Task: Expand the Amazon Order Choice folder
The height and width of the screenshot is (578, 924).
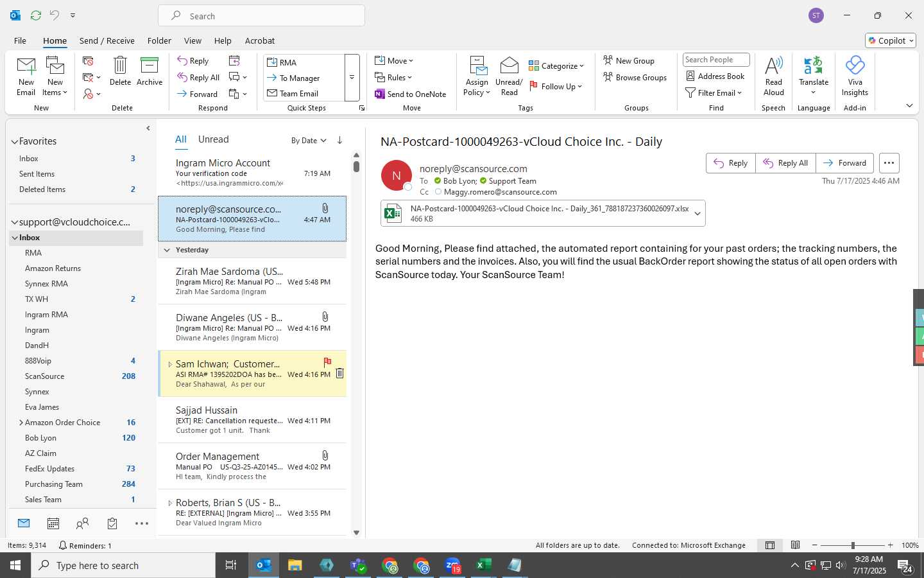Action: click(x=21, y=423)
